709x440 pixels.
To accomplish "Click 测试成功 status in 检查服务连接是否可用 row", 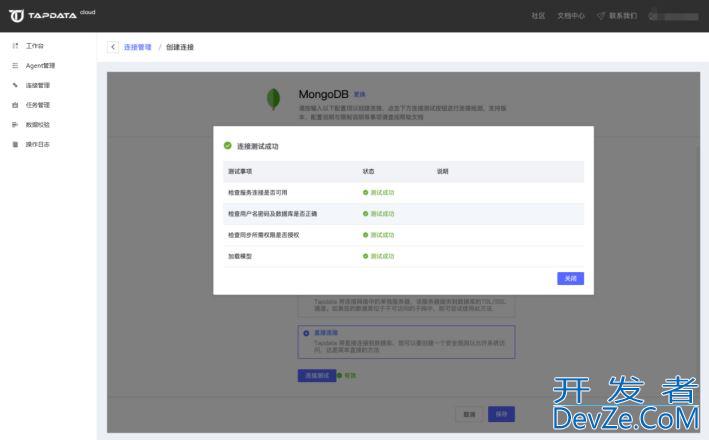I will pos(382,193).
